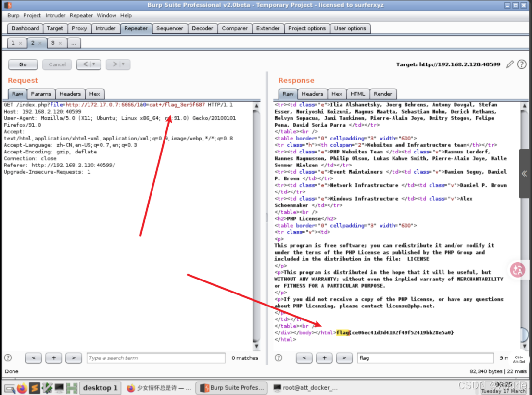Screen dimensions: 532x395
Task: Open Sublime Text taskbar launcher icon
Action: point(34,387)
